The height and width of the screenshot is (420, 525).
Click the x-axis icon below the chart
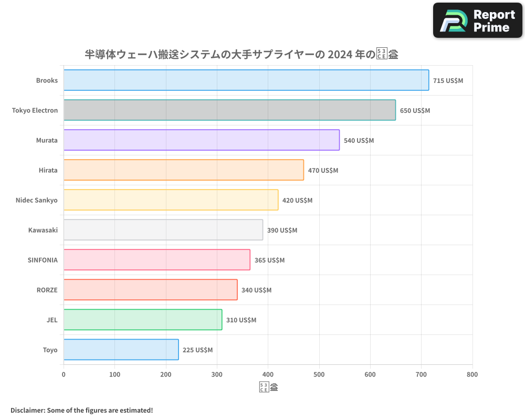pos(268,386)
